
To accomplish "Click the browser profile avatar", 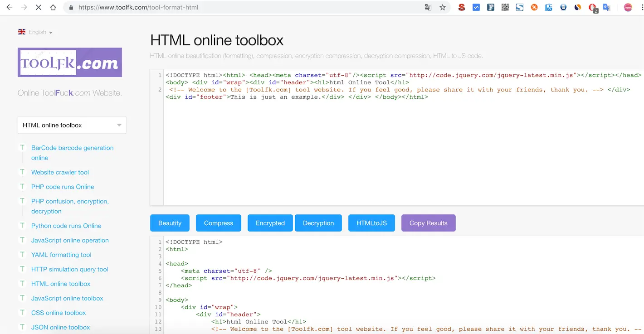I will 627,7.
